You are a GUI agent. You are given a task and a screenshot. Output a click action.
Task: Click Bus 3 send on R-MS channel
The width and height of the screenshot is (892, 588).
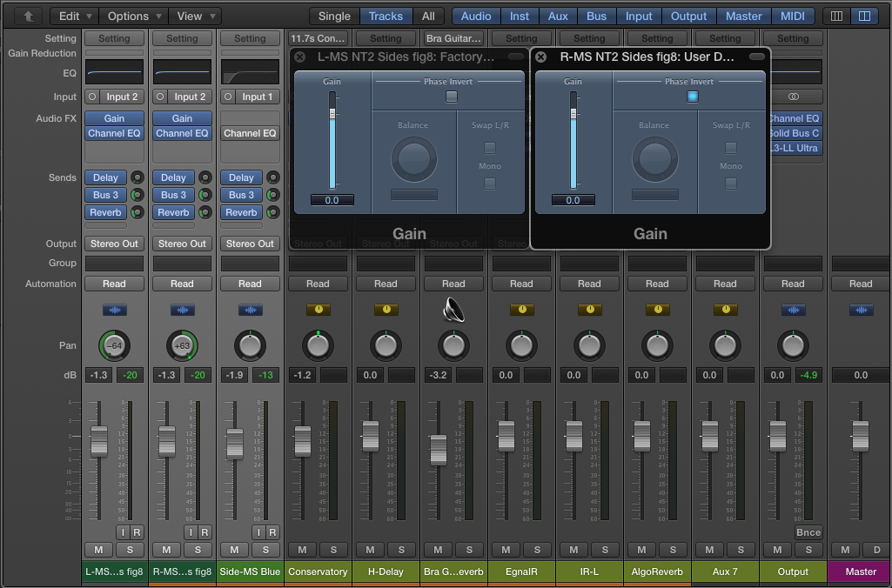point(173,195)
